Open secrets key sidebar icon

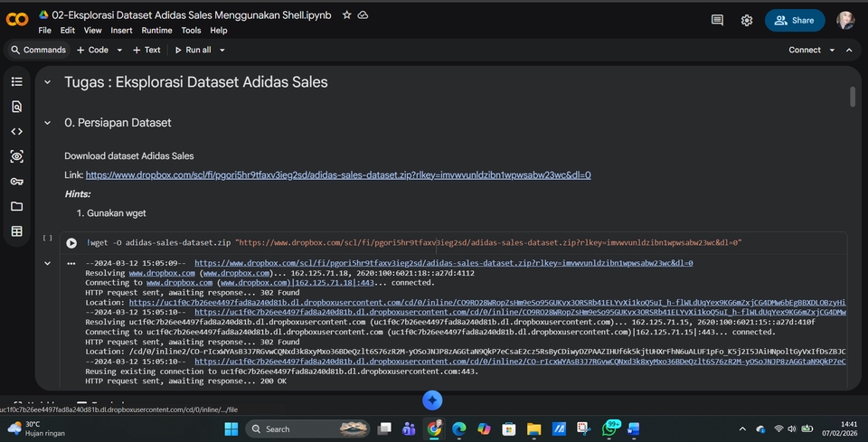click(16, 182)
